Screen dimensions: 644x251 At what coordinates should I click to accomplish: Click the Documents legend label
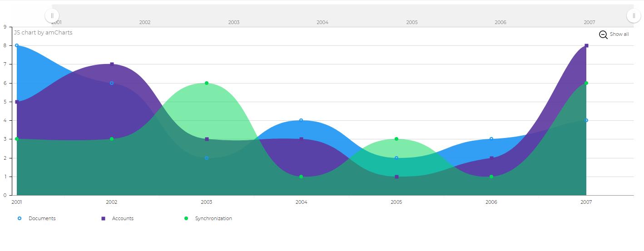click(42, 218)
